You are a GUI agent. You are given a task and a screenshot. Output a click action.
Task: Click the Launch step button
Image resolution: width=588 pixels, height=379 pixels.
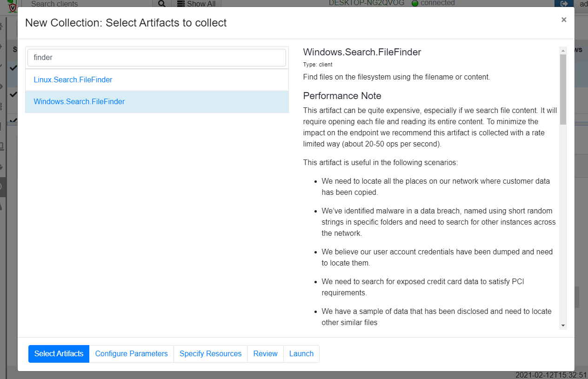[x=301, y=354]
